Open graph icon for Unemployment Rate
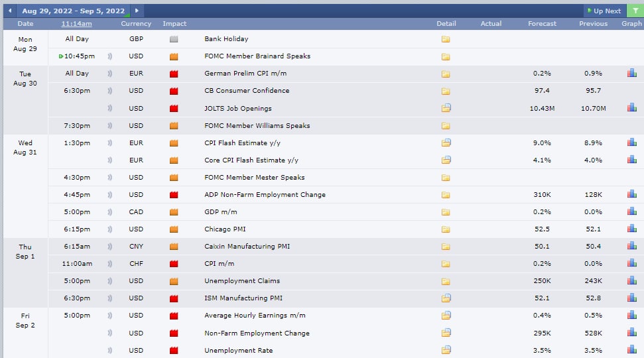This screenshot has width=644, height=358. click(631, 350)
